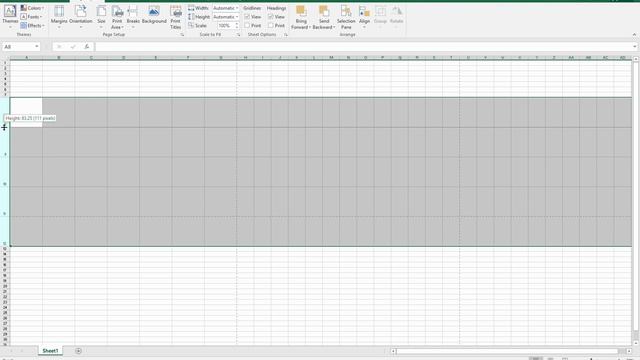Screen dimensions: 640x360
Task: Open the theme Effects menu
Action: [x=32, y=25]
